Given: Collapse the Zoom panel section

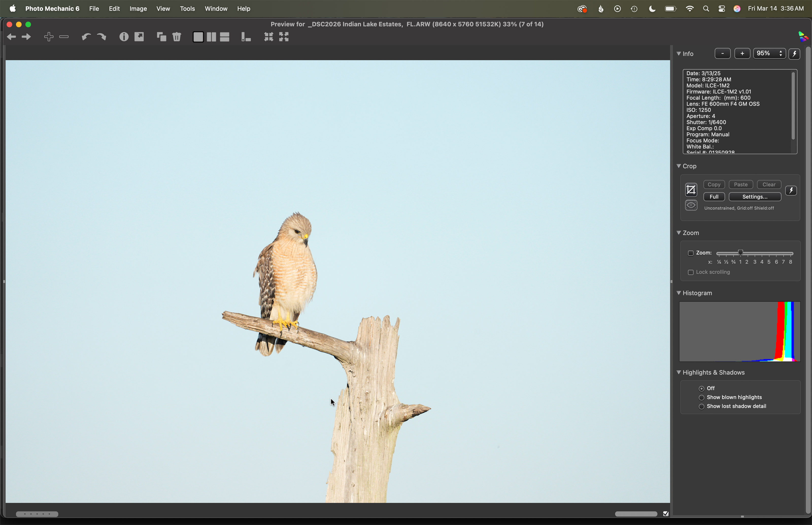Looking at the screenshot, I should 679,233.
